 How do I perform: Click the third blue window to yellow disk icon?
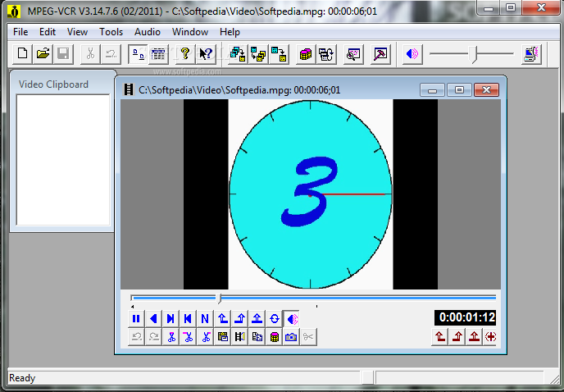tap(279, 54)
